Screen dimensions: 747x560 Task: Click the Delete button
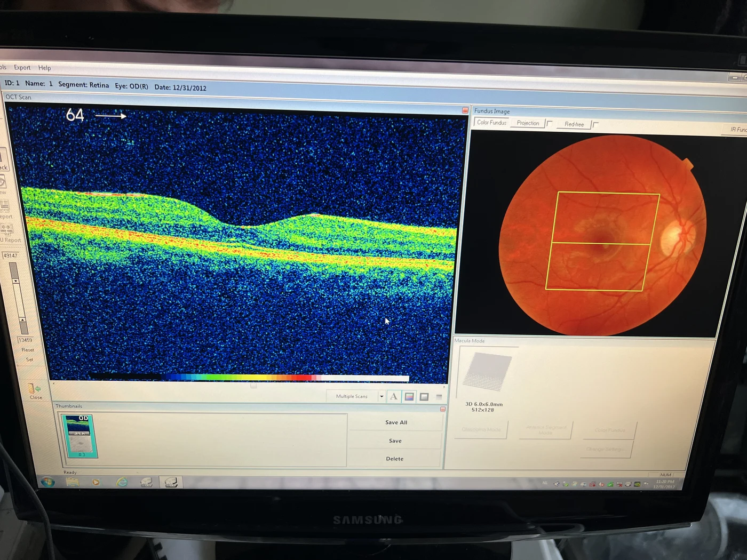tap(394, 459)
